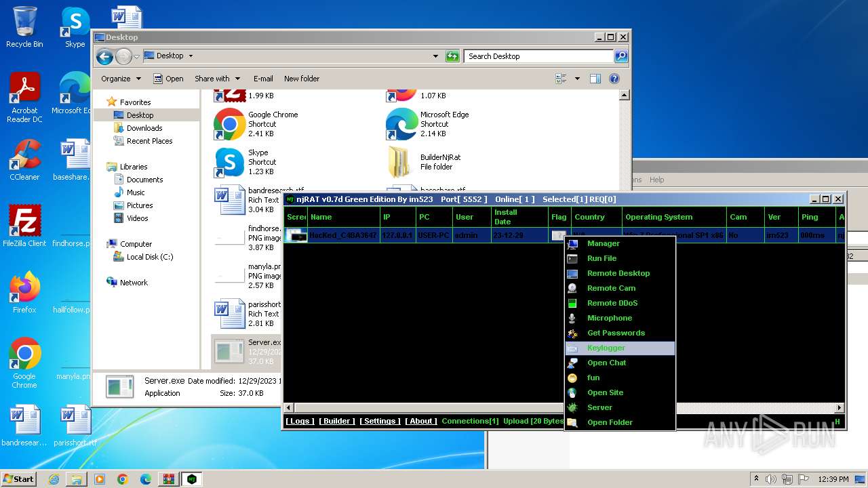The width and height of the screenshot is (868, 488).
Task: Click the screen thumbnail of the HacKed_C4BA3647 row
Action: pos(296,235)
